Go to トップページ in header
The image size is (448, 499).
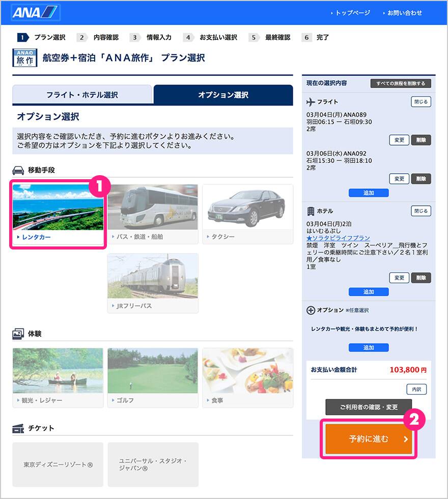352,13
